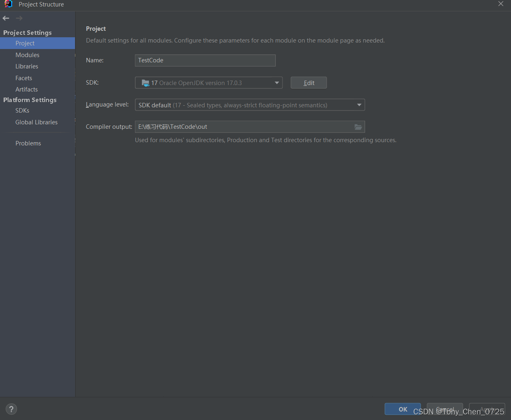This screenshot has width=511, height=420.
Task: Click the Edit SDK button
Action: (309, 83)
